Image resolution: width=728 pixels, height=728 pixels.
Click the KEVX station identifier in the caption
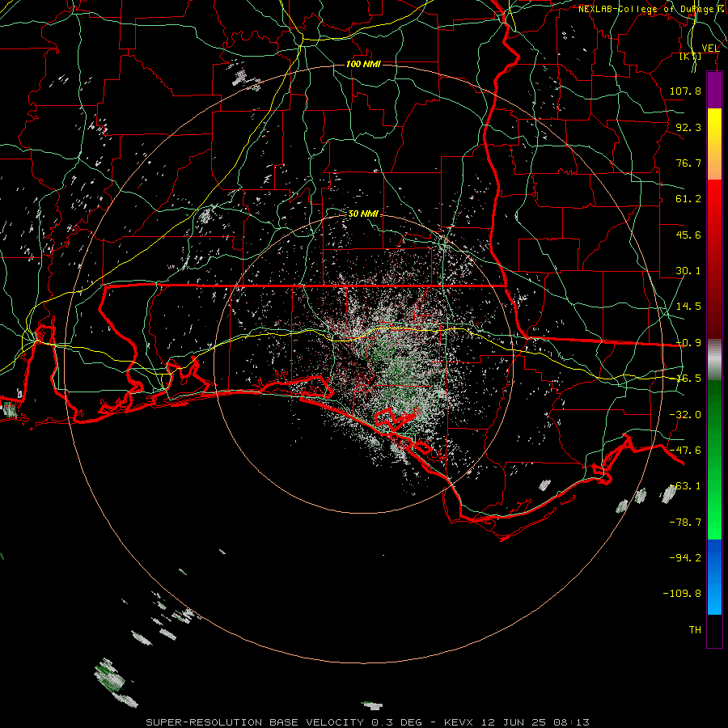(460, 722)
